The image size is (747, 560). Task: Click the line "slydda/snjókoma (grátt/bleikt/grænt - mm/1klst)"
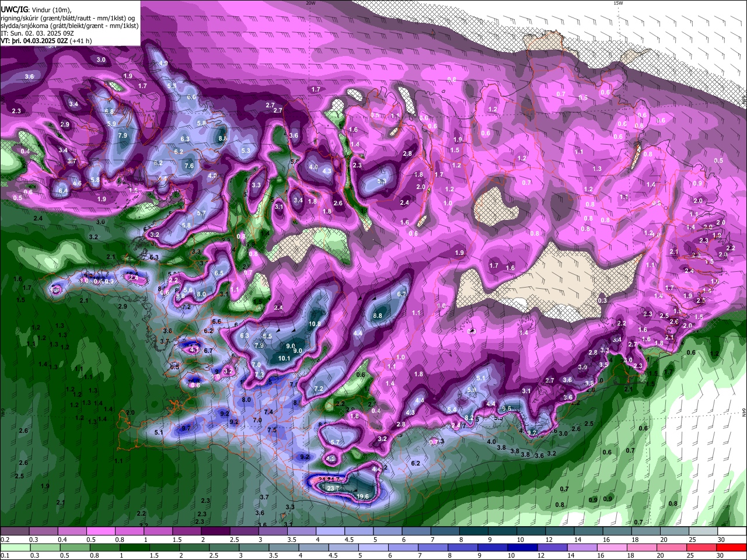(x=69, y=26)
